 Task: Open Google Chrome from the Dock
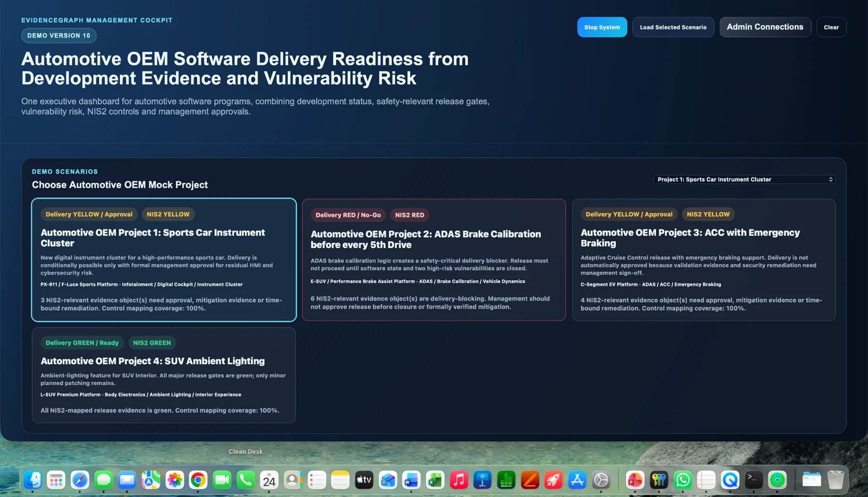[x=198, y=480]
